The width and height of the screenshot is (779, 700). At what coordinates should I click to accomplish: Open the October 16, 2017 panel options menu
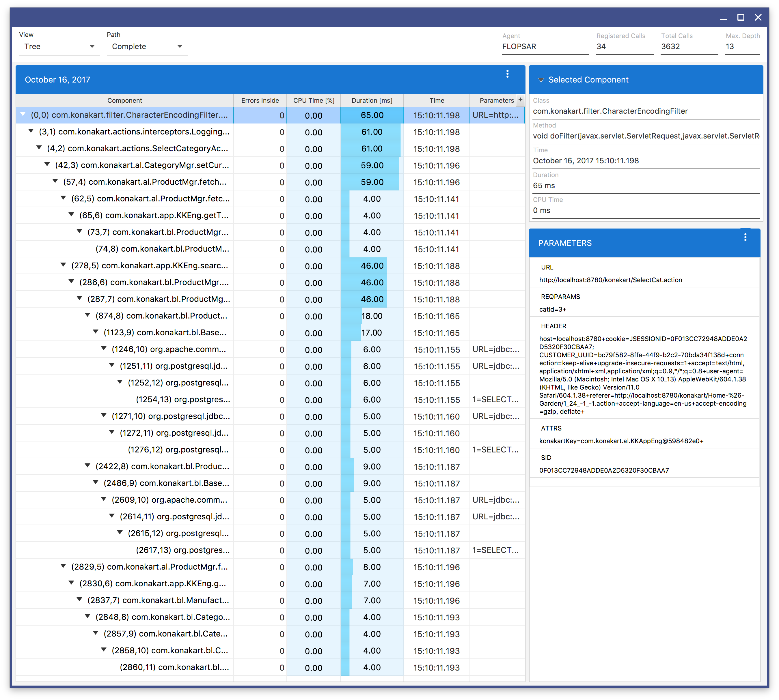[507, 74]
